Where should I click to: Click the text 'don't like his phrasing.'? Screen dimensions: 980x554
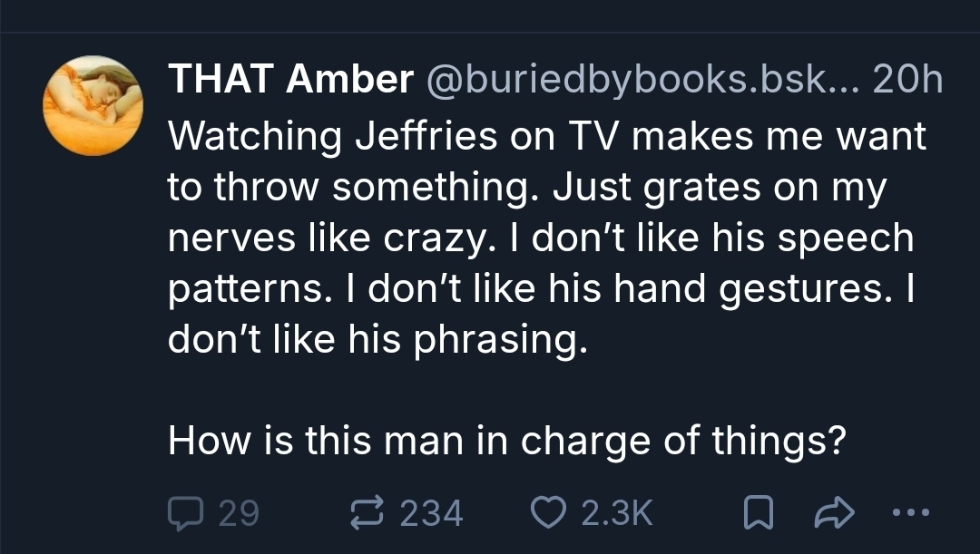(x=373, y=339)
